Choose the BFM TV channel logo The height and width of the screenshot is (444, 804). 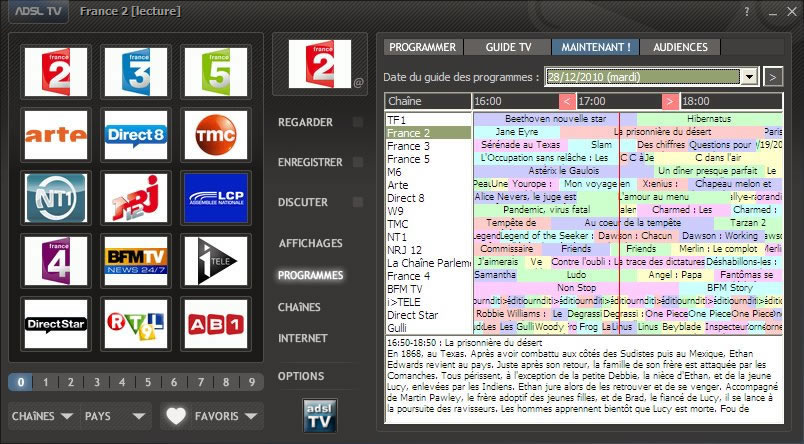click(x=136, y=261)
